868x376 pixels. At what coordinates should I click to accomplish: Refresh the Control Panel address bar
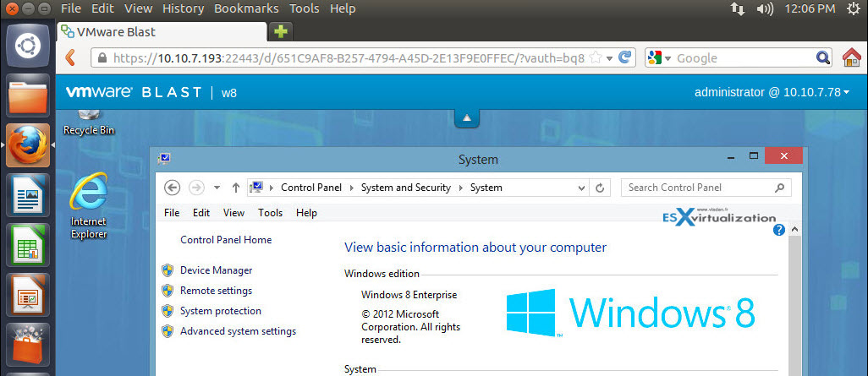pos(599,188)
